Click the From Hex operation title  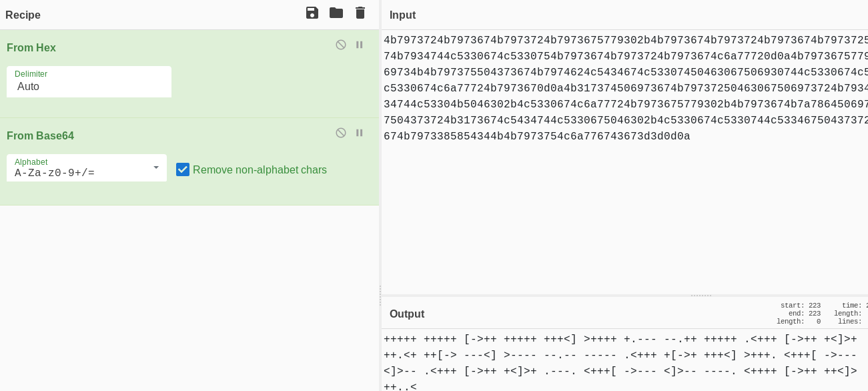point(31,48)
